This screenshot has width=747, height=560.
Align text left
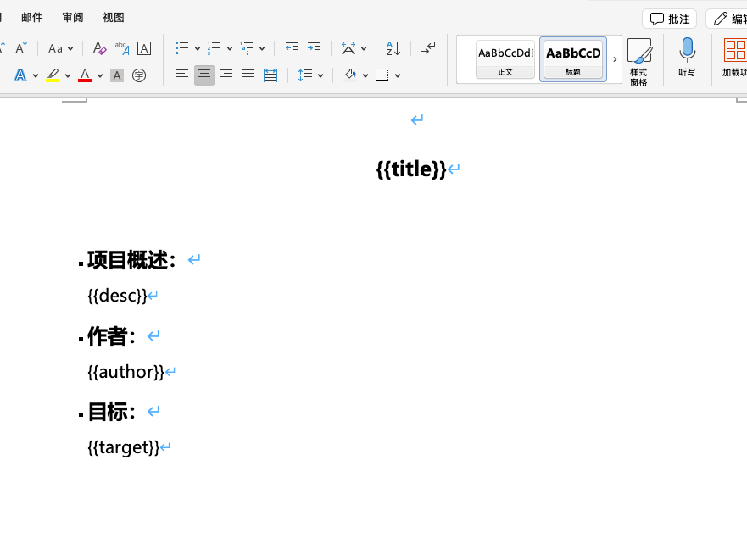point(182,75)
